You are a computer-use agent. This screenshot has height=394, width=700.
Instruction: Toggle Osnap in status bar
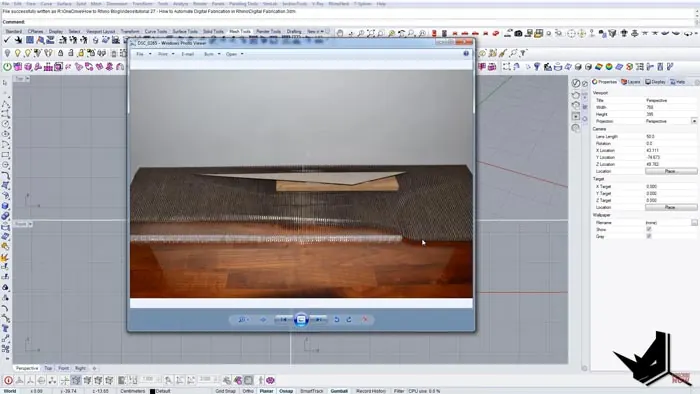click(x=286, y=391)
